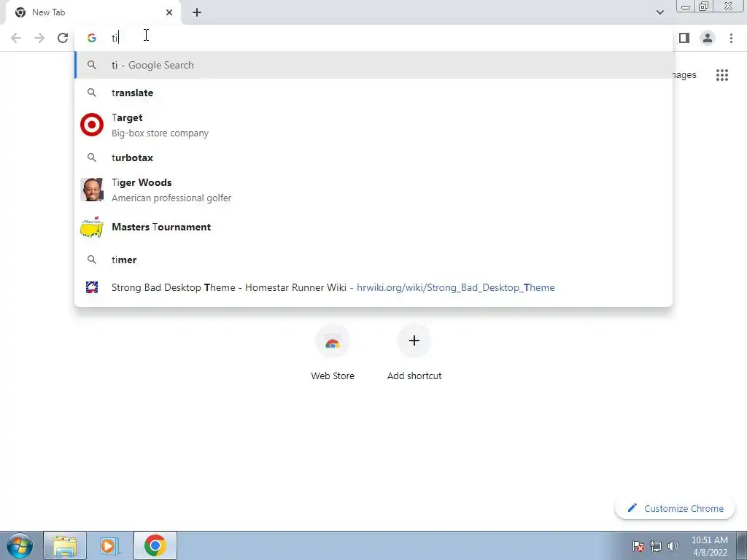The height and width of the screenshot is (560, 747).
Task: Select the Tiger Woods suggestion
Action: (373, 190)
